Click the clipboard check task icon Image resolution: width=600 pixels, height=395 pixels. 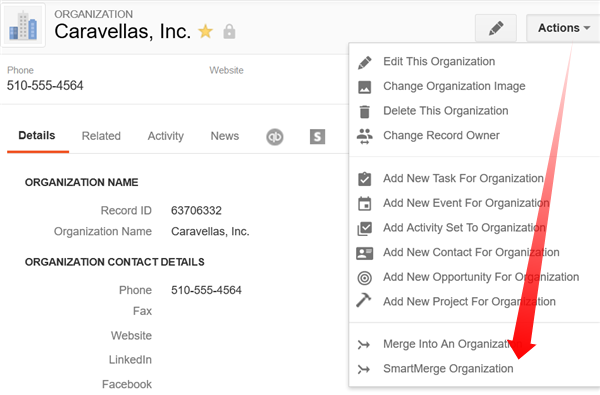364,179
